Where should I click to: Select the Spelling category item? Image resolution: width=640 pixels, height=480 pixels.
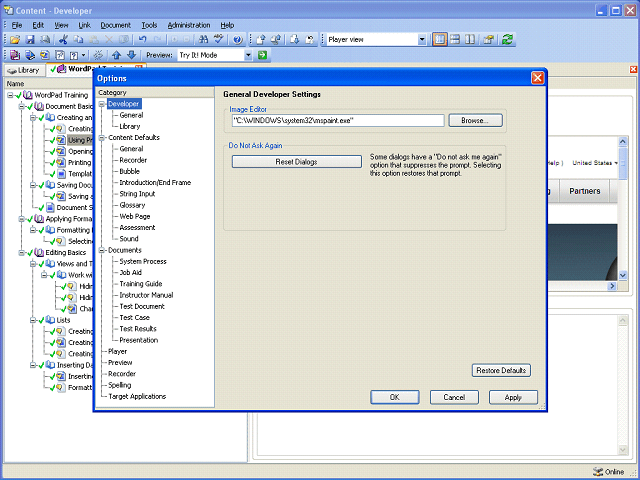(x=120, y=385)
